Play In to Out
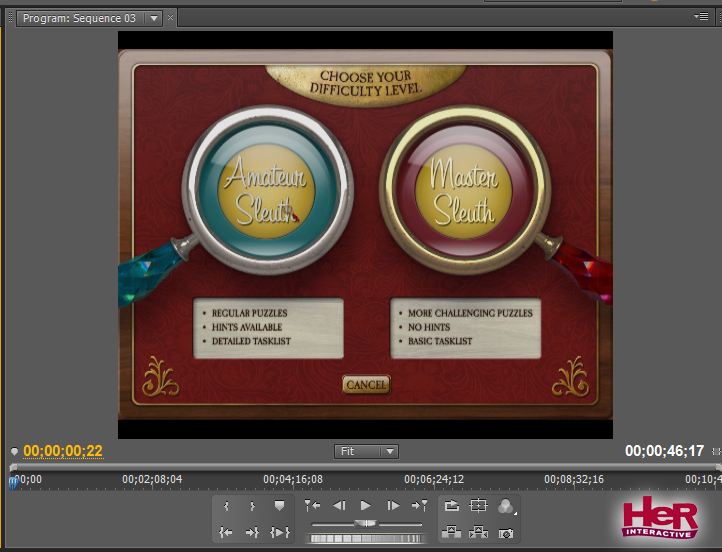 point(279,533)
